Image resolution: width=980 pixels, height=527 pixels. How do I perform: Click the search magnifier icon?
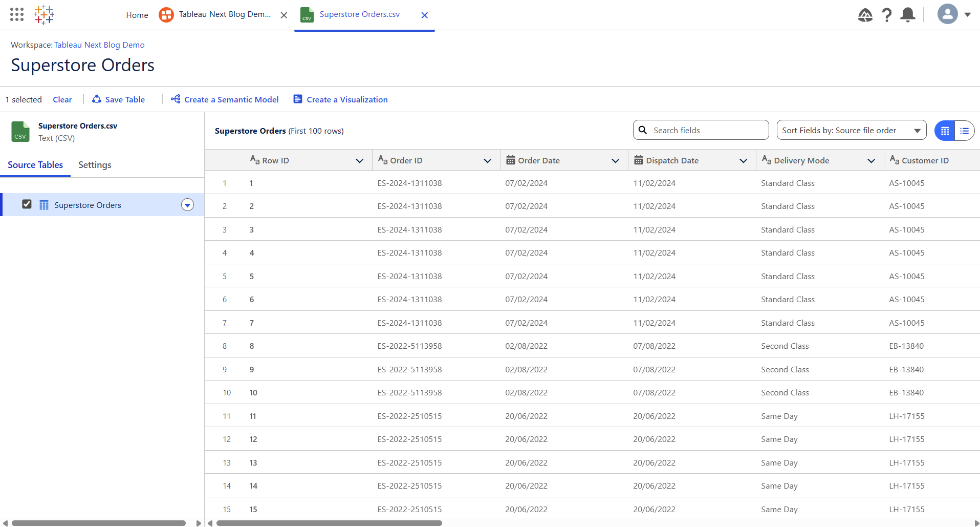click(x=643, y=130)
